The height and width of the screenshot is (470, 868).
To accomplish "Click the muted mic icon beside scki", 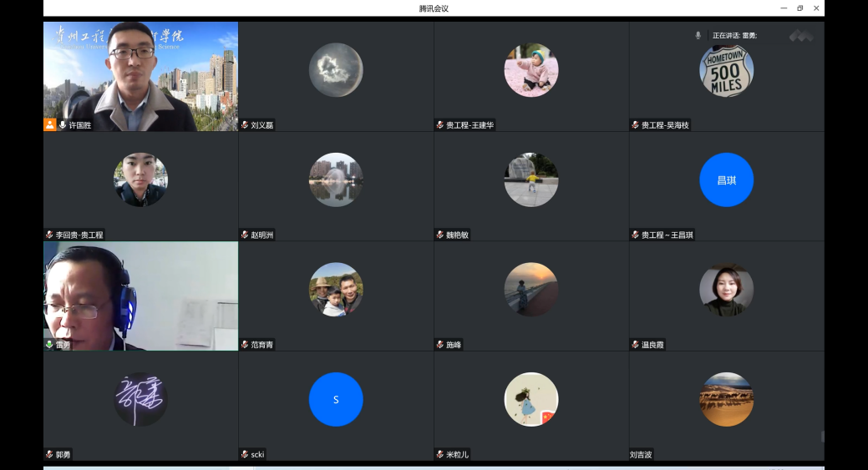I will click(x=245, y=454).
